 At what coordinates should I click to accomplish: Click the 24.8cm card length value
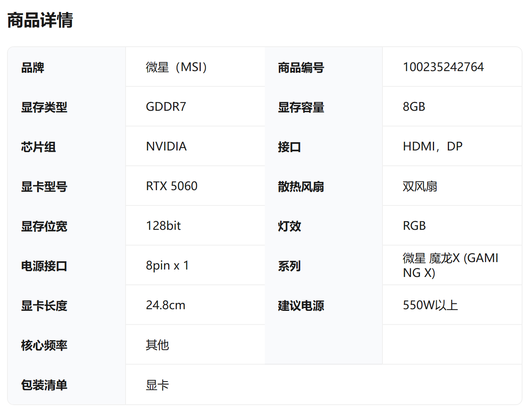pyautogui.click(x=165, y=305)
